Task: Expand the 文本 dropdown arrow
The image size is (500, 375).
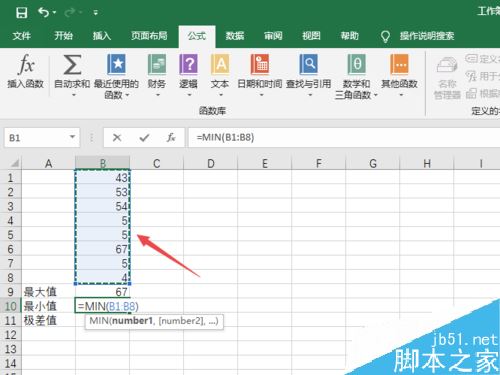Action: click(x=221, y=95)
